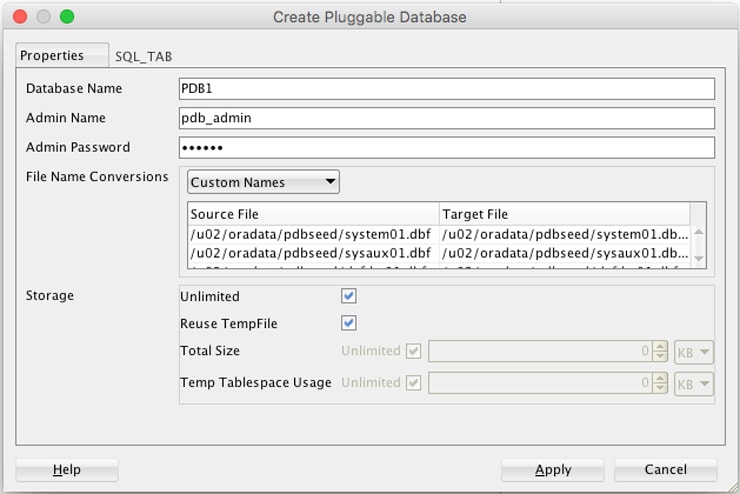Click the Database Name field

coord(446,89)
